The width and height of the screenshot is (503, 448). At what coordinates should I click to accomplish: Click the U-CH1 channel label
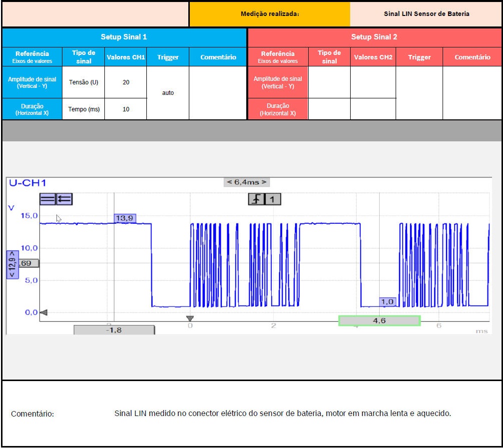click(x=27, y=183)
